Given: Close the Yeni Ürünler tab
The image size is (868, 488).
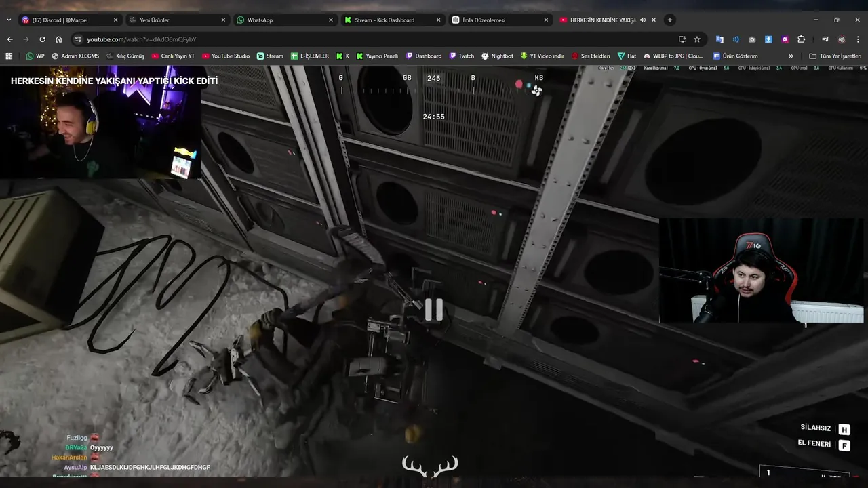Looking at the screenshot, I should click(x=224, y=20).
